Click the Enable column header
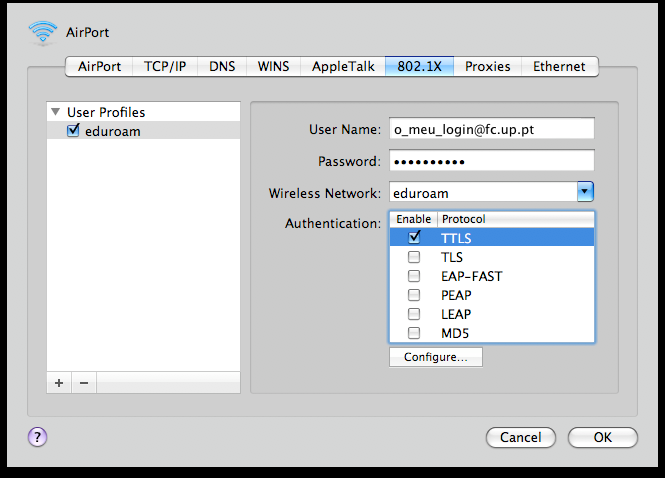The width and height of the screenshot is (665, 478). (x=414, y=219)
